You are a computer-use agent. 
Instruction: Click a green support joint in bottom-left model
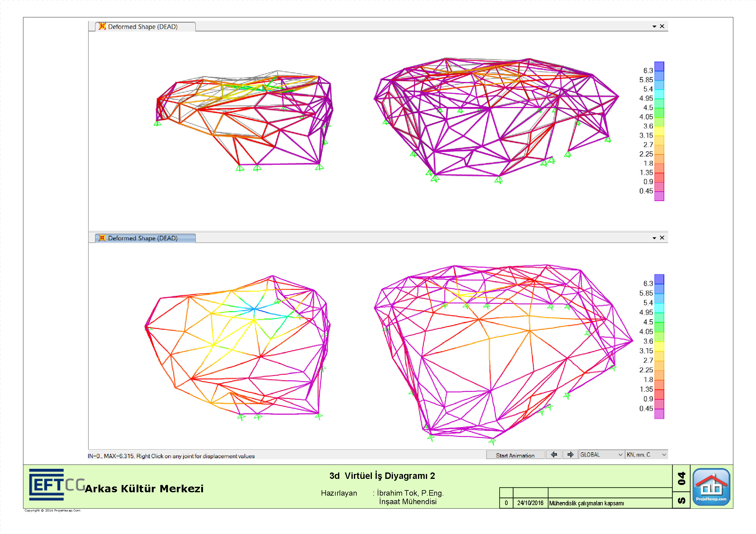click(241, 417)
